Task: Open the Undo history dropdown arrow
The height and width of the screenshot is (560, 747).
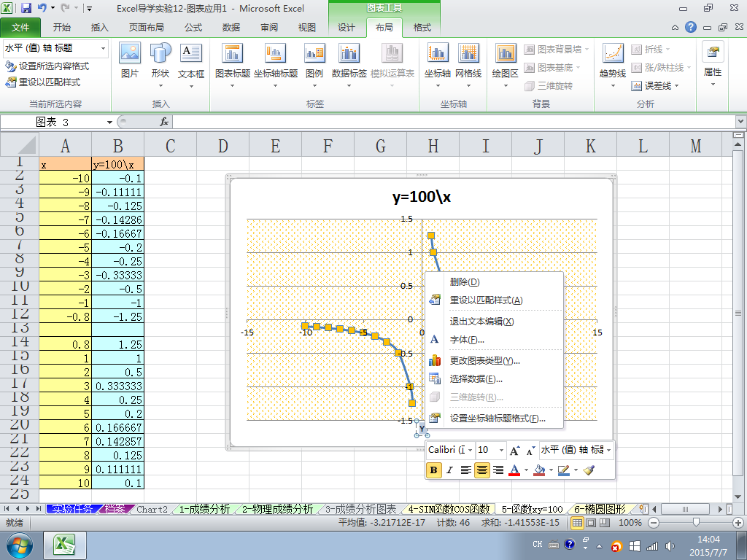Action: (53, 8)
